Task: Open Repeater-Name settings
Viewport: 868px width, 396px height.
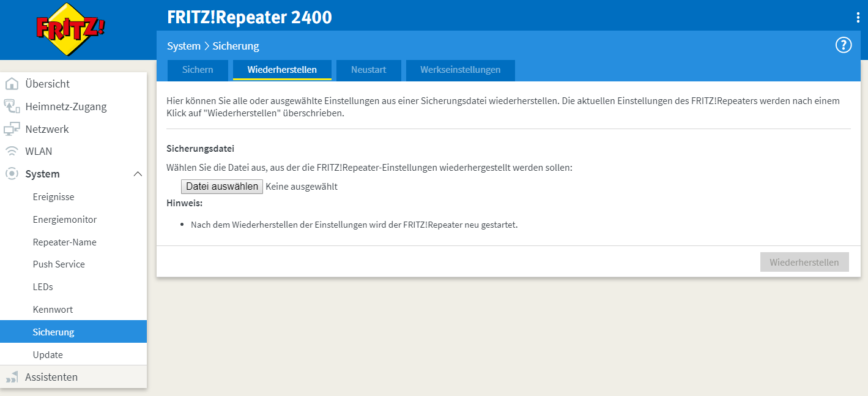Action: (x=73, y=242)
